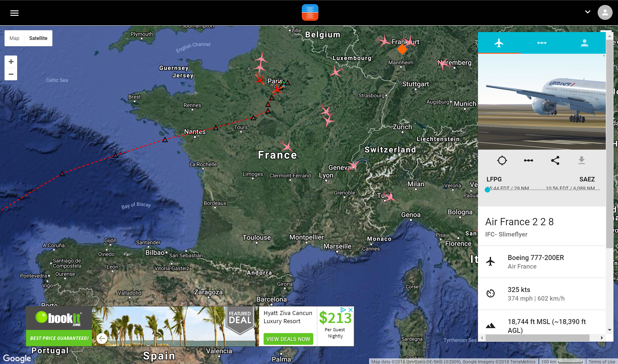Expand the top-right chevron dropdown
Viewport: 618px width, 364px height.
[x=588, y=12]
